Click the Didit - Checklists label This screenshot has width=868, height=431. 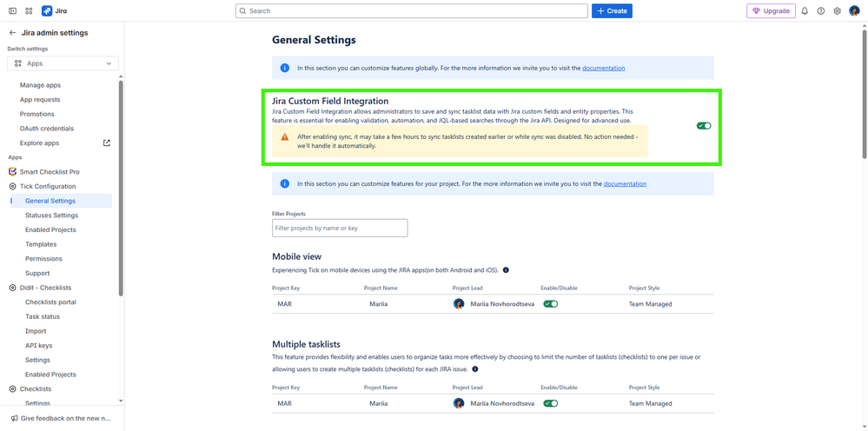(x=46, y=288)
